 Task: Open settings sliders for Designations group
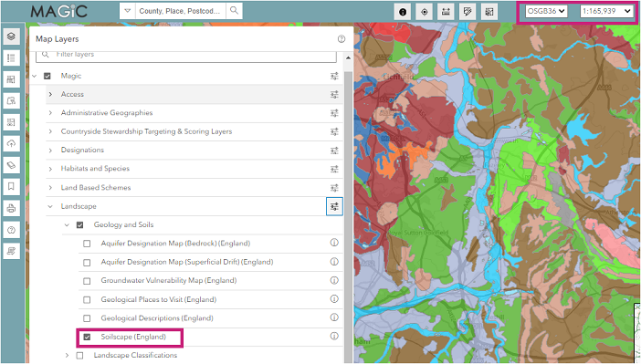tap(334, 151)
